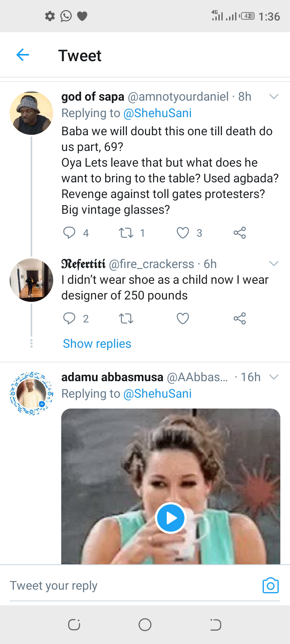Open options chevron on Nefertiti's tweet

274,264
